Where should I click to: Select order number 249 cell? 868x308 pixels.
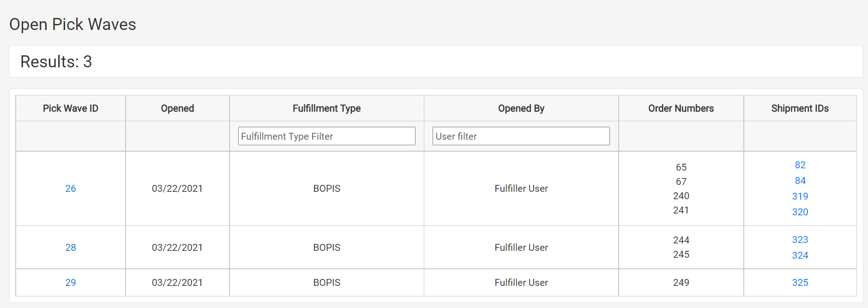pos(681,283)
